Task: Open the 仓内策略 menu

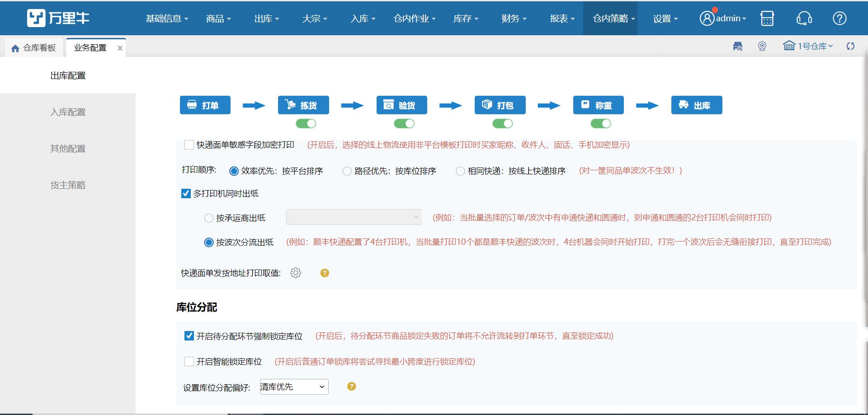Action: (610, 18)
